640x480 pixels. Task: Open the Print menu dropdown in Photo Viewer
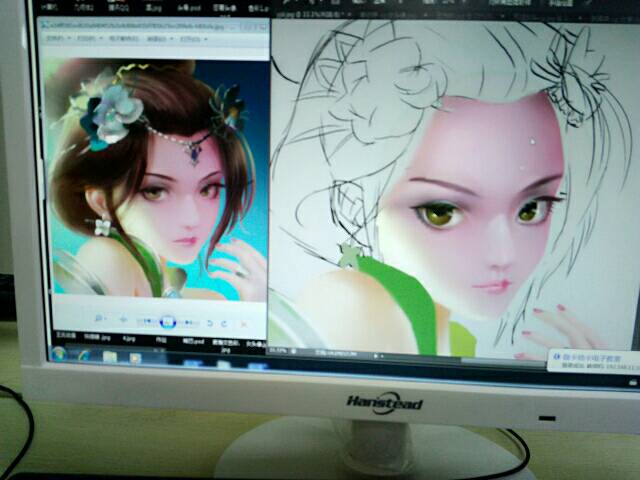tap(90, 38)
